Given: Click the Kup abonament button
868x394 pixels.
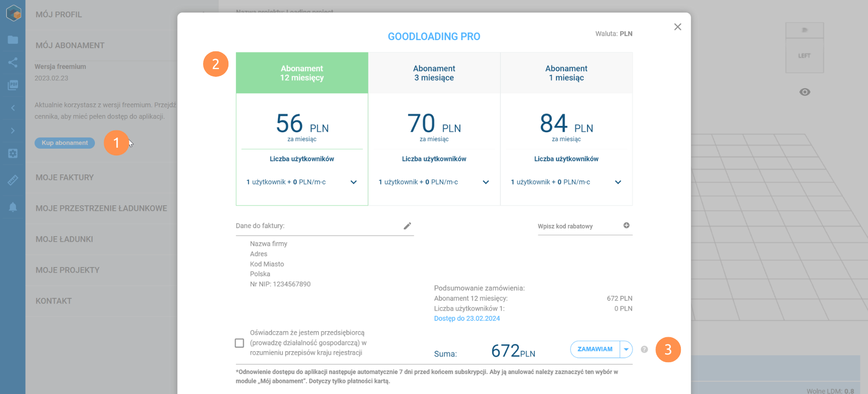Looking at the screenshot, I should (x=65, y=143).
